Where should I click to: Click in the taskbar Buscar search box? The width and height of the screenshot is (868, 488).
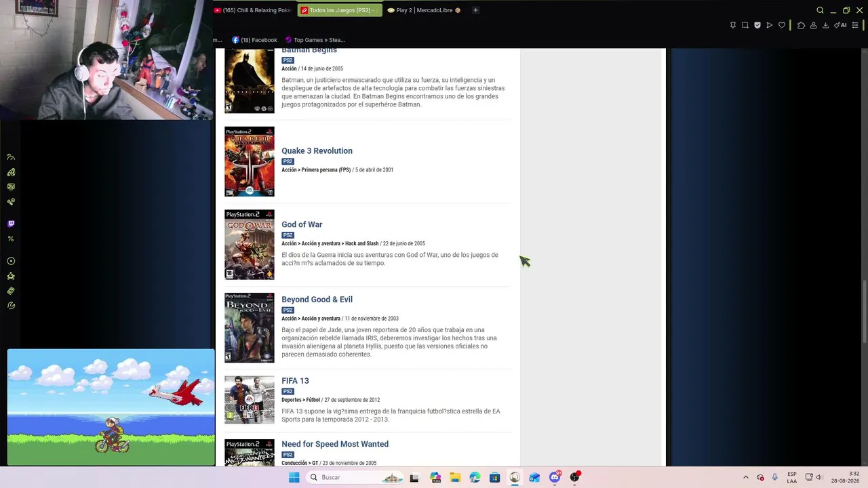click(x=355, y=477)
